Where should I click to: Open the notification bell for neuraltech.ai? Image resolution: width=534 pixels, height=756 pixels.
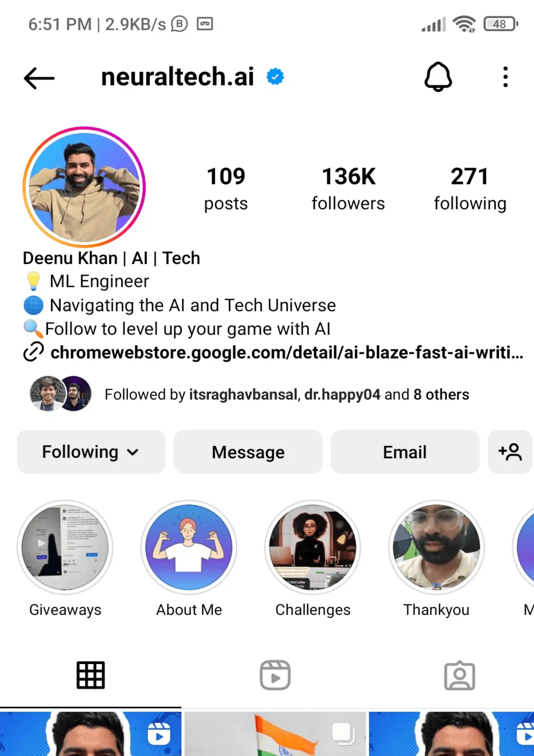pos(438,77)
